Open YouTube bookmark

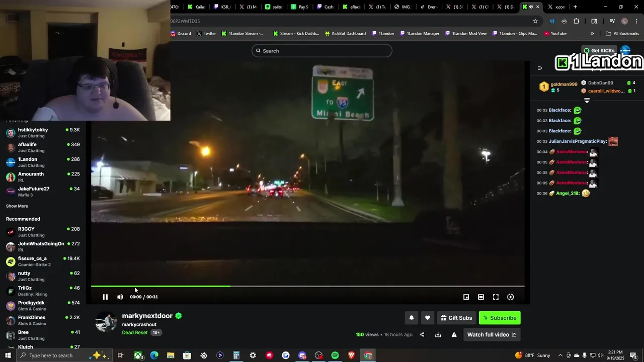[555, 34]
